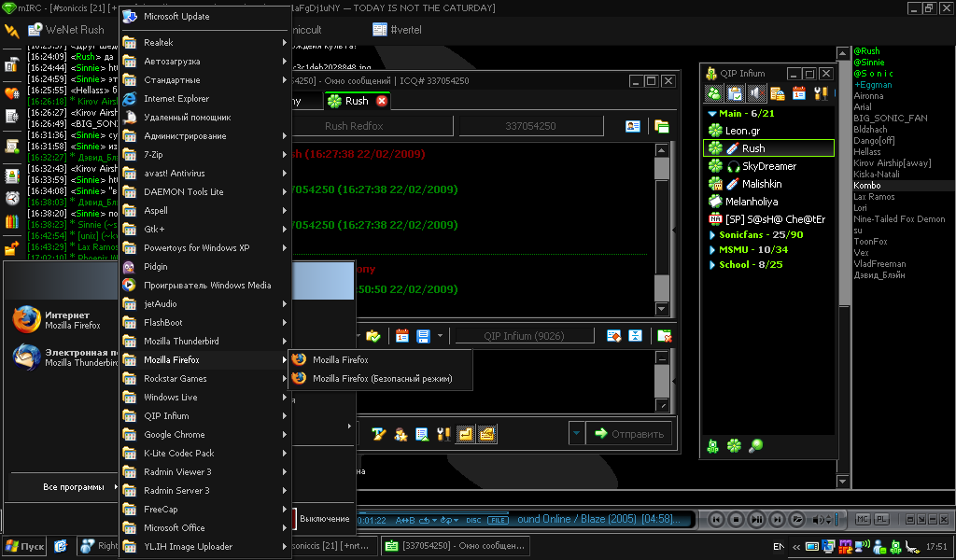Viewport: 956px width, 560px height.
Task: Open Microsoft Update at menu top
Action: pyautogui.click(x=204, y=17)
